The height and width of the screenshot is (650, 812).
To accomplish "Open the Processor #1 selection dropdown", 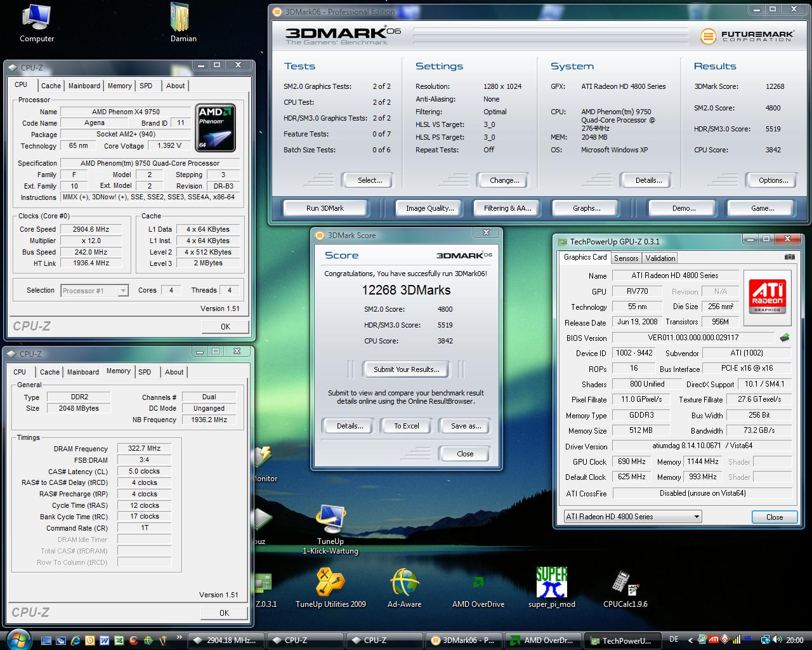I will (95, 291).
